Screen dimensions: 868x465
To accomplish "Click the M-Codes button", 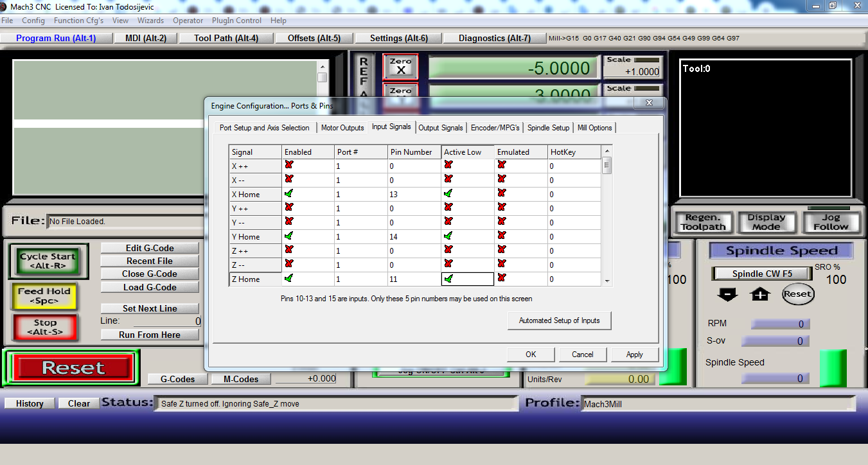I will pyautogui.click(x=241, y=380).
